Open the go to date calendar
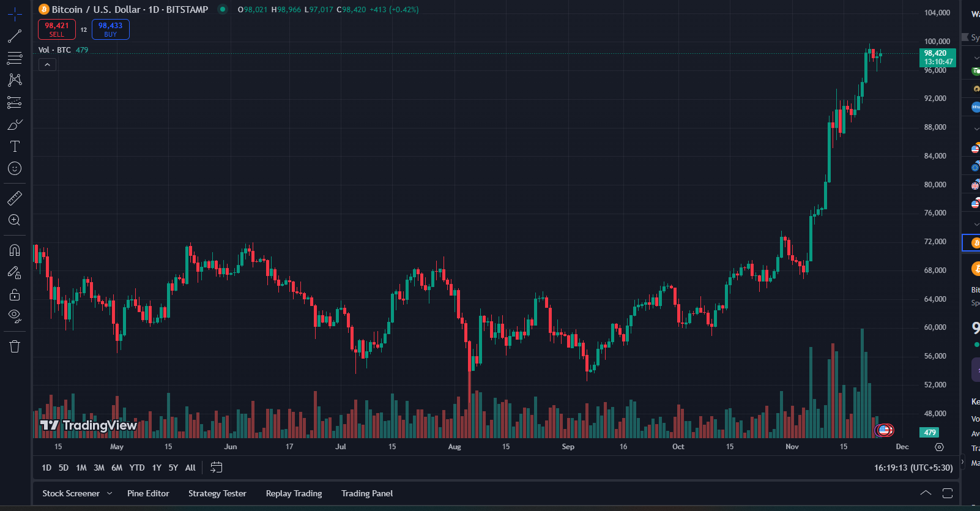The height and width of the screenshot is (511, 980). click(x=216, y=468)
